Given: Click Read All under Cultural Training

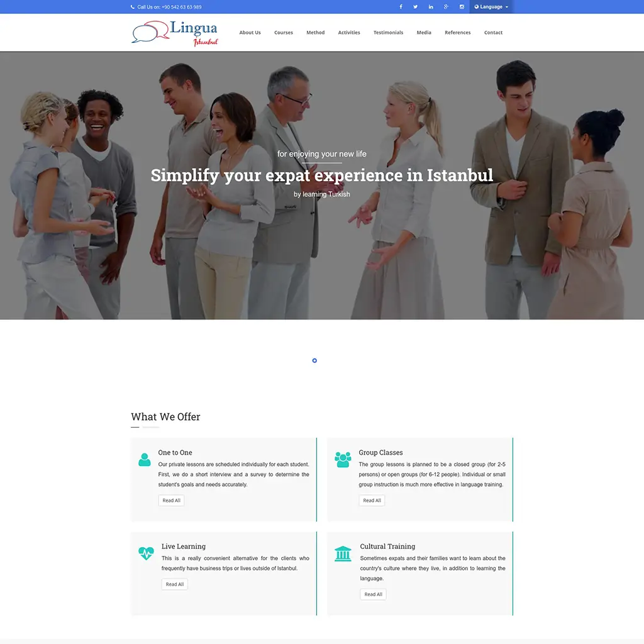Looking at the screenshot, I should pos(373,594).
